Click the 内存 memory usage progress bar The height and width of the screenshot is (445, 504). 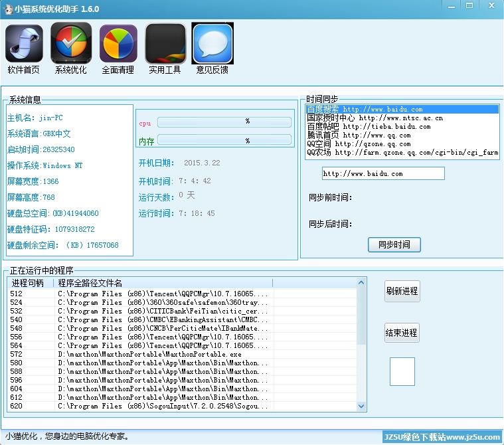point(224,140)
